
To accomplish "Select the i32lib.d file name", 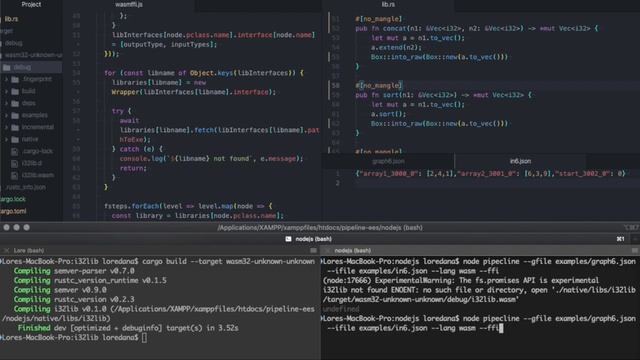I will pos(32,163).
